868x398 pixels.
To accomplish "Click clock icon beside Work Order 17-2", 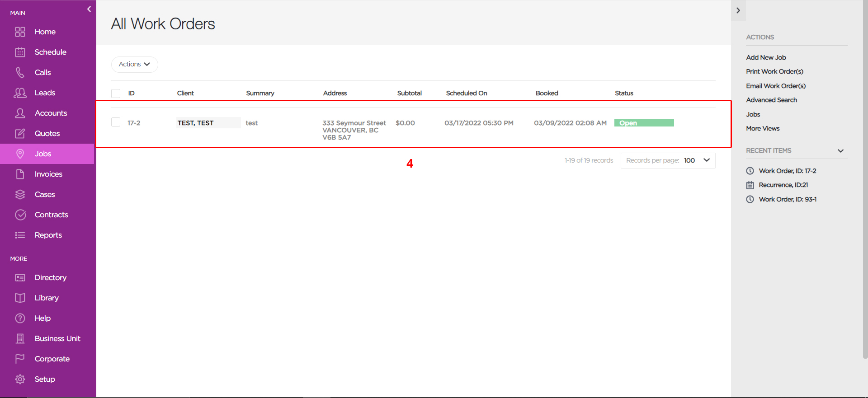I will tap(750, 171).
